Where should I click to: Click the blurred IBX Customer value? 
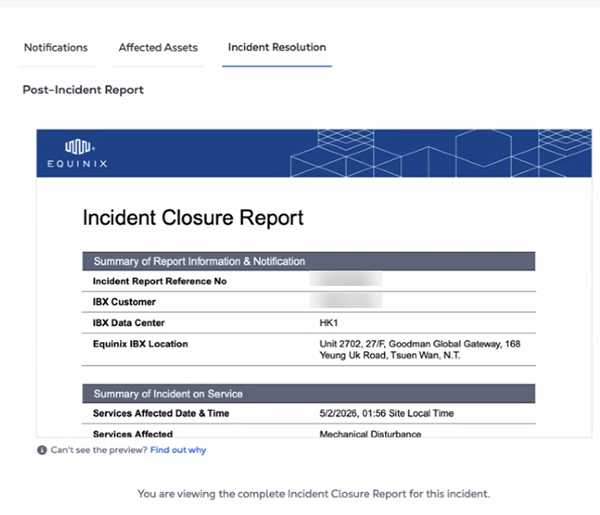(x=346, y=300)
